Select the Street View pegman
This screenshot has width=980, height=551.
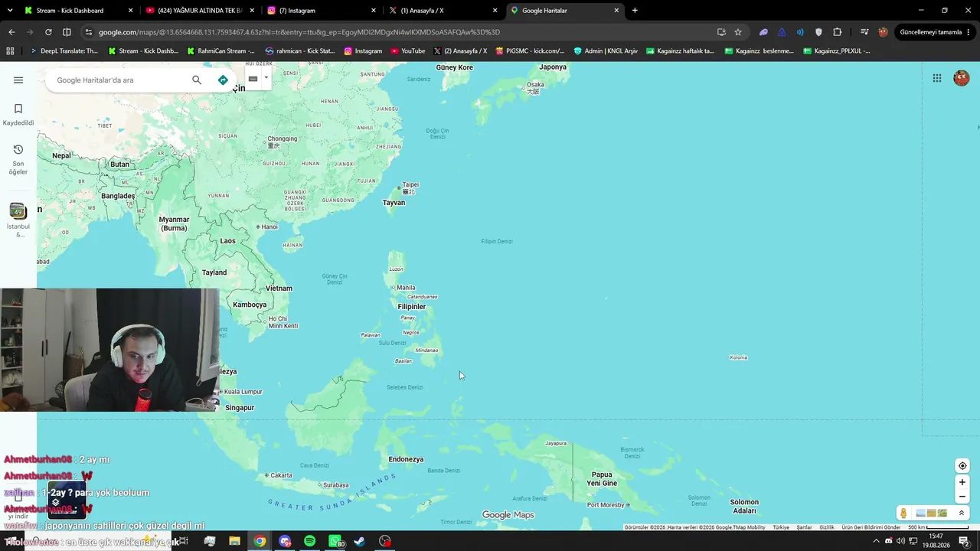(903, 514)
